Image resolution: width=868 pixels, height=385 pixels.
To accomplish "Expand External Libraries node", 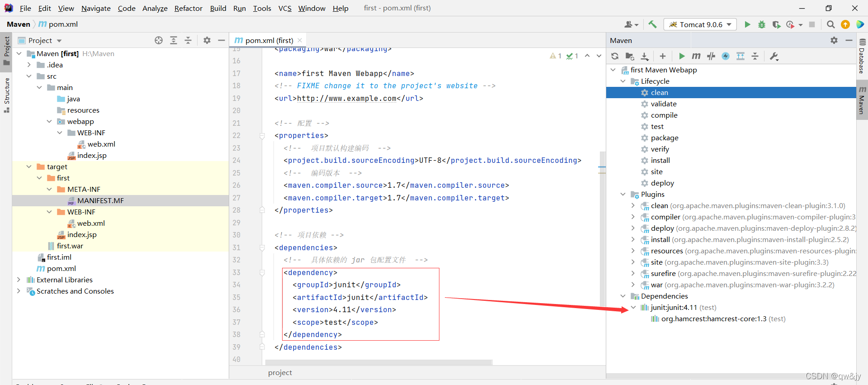I will click(19, 280).
